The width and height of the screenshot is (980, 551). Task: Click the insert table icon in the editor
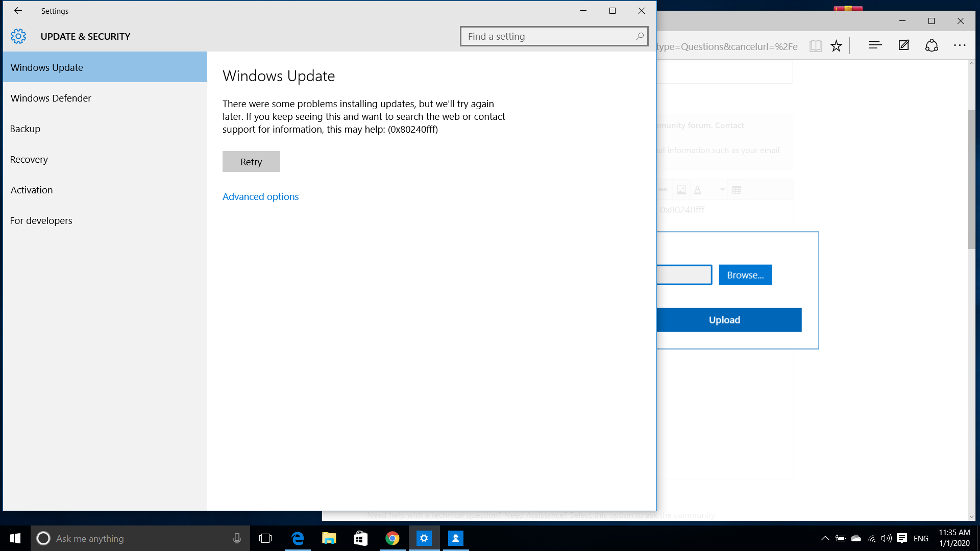[x=737, y=190]
